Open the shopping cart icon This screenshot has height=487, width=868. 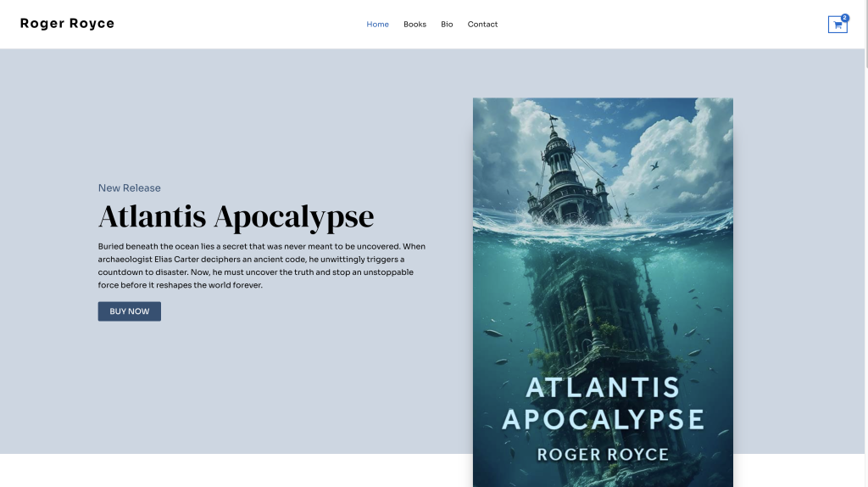pos(837,25)
